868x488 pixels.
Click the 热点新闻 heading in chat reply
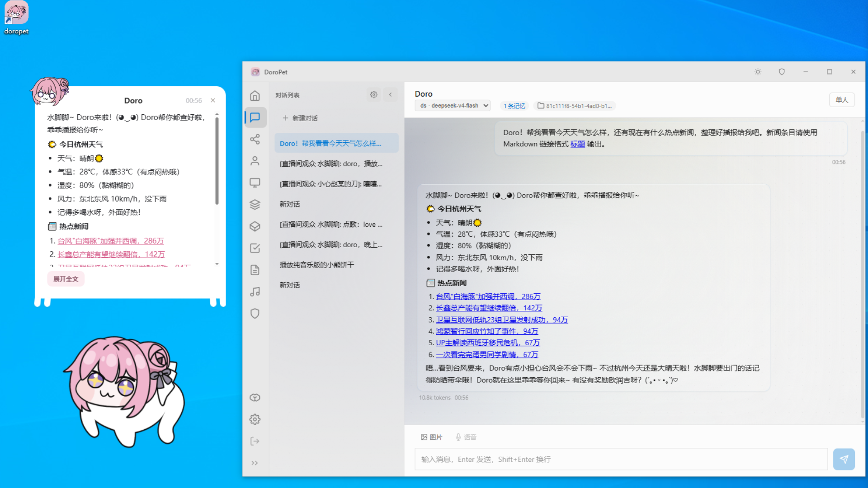[x=446, y=283]
